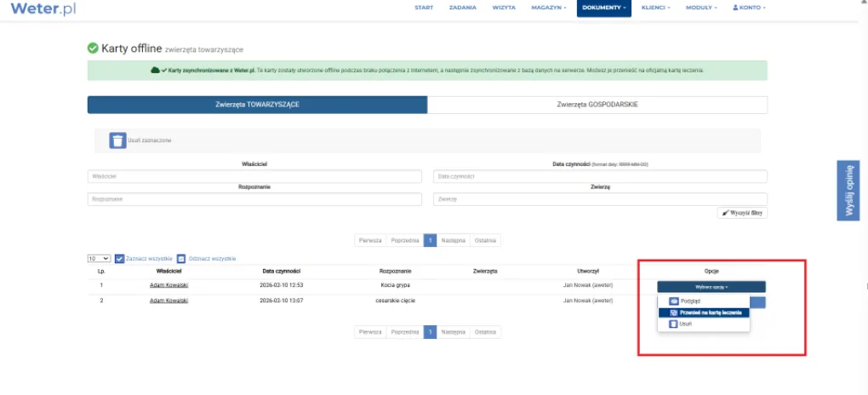The image size is (868, 395).
Task: Expand the DOKUMENTY dropdown menu
Action: [604, 8]
